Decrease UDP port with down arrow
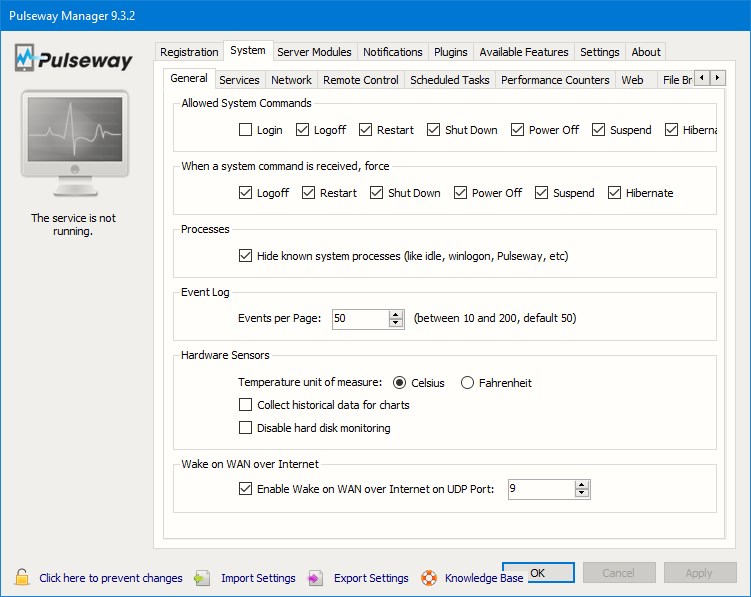 click(582, 494)
